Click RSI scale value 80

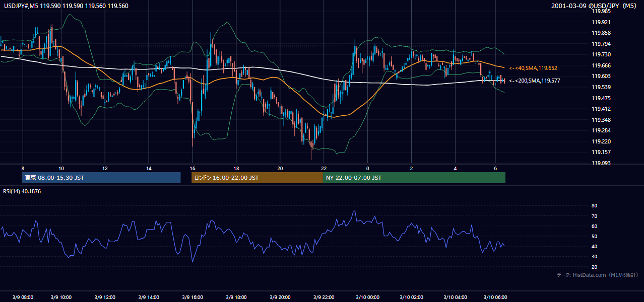point(594,206)
